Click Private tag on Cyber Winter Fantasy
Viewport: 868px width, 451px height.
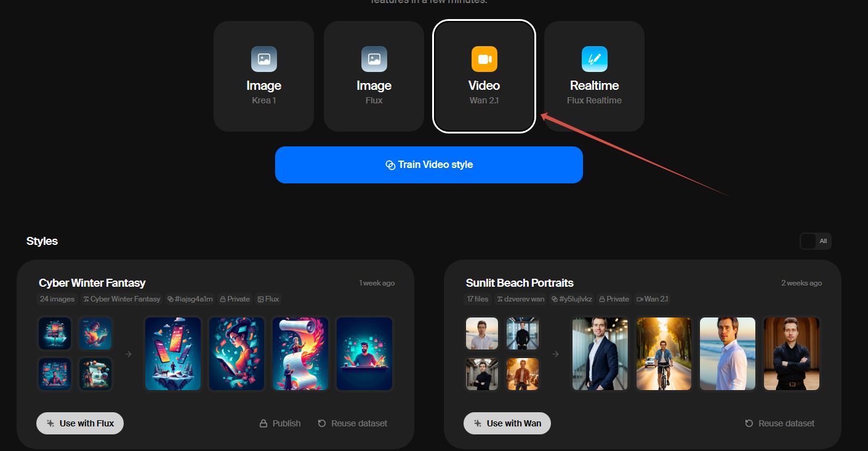click(235, 299)
